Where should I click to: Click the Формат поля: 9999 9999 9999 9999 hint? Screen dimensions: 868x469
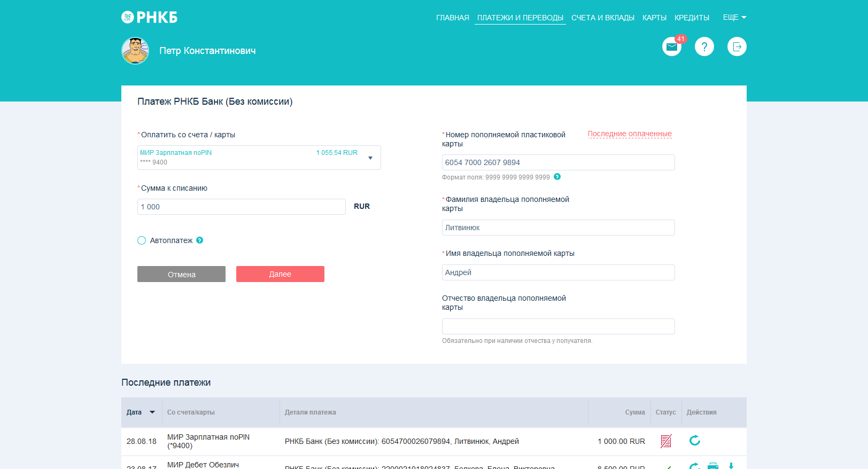tap(496, 177)
